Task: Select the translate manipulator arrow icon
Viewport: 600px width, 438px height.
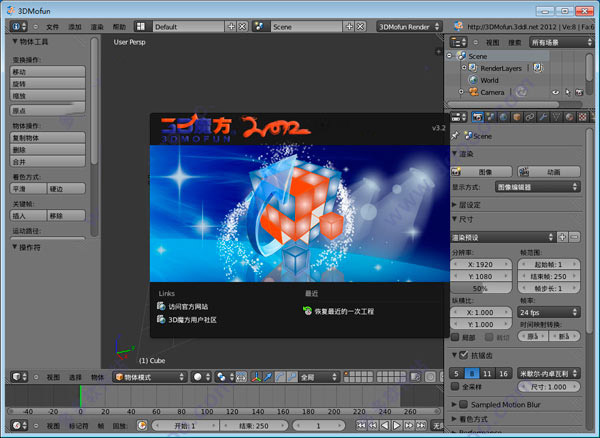Action: click(268, 377)
